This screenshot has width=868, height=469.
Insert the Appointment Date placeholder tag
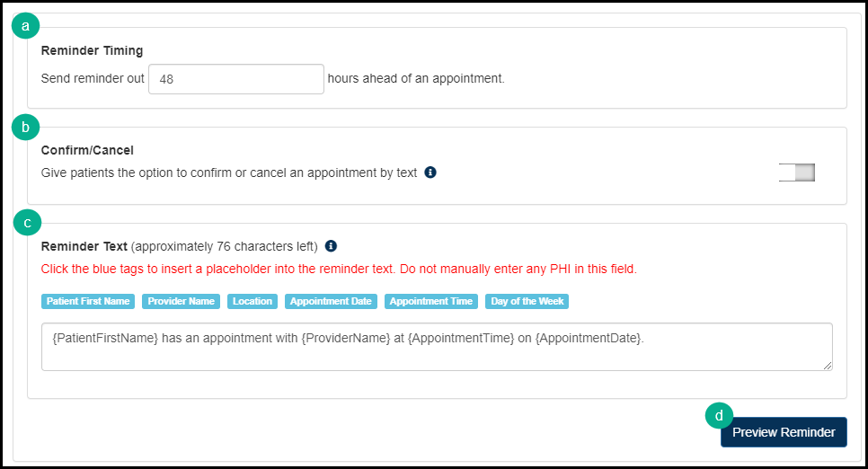(x=331, y=302)
